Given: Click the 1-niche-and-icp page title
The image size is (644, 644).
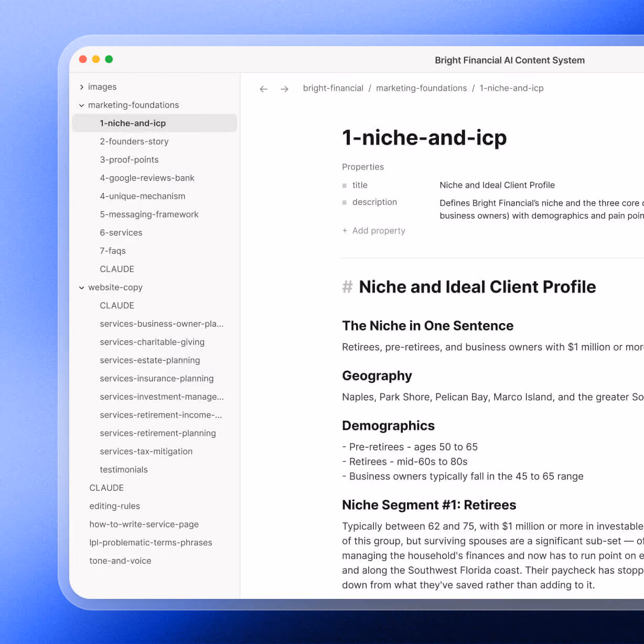Looking at the screenshot, I should click(x=424, y=138).
